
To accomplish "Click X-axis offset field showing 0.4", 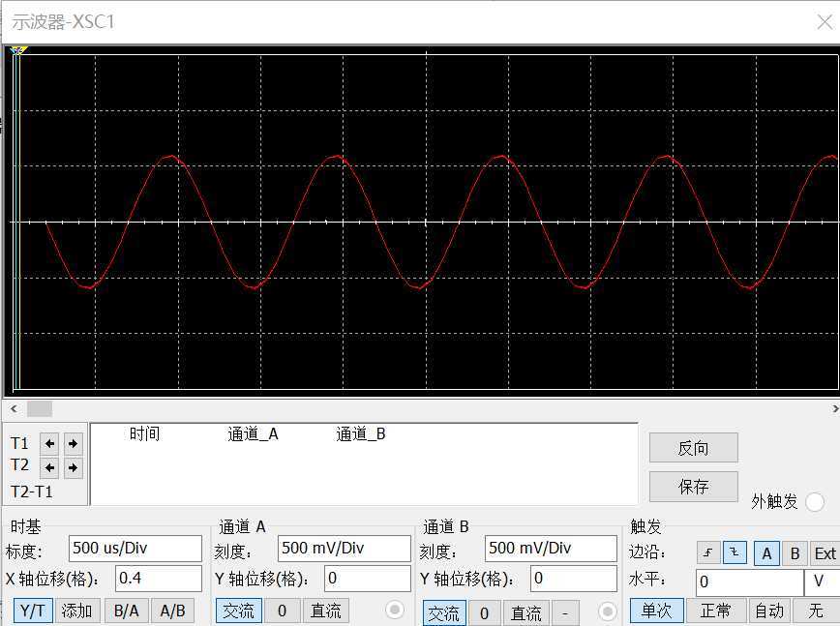I will pos(159,579).
